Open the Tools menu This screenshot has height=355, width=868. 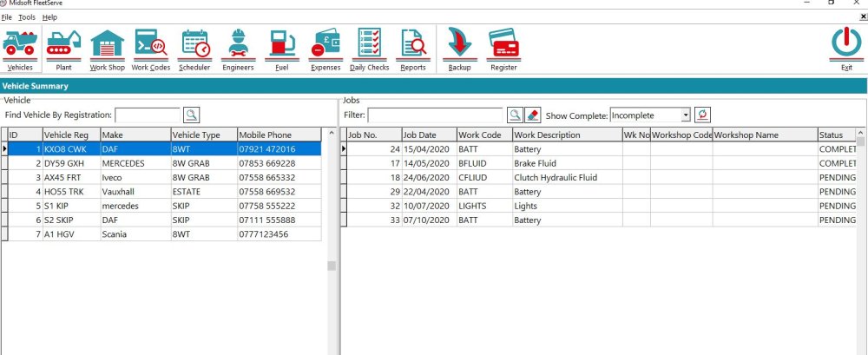point(27,17)
